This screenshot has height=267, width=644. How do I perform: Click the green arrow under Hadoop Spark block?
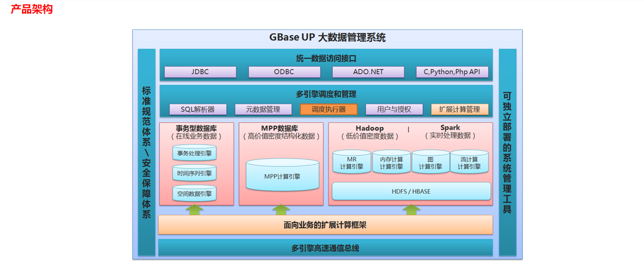[x=411, y=210]
